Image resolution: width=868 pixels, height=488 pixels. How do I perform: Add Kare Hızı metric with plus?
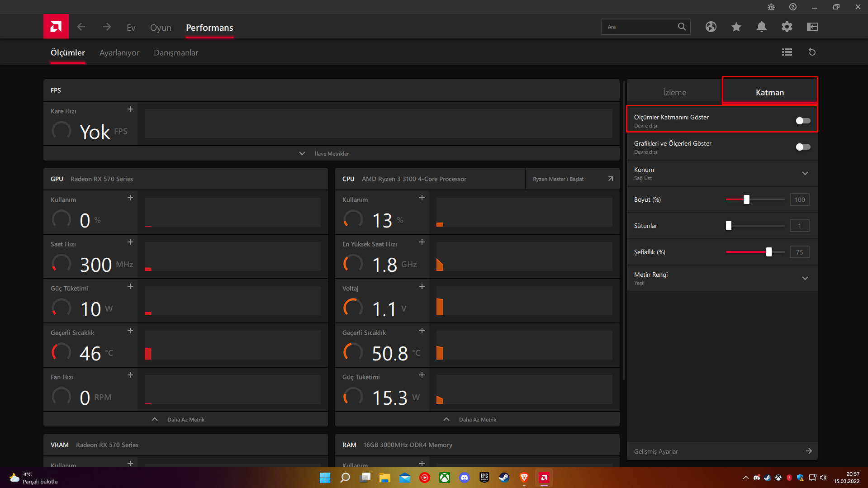[130, 109]
